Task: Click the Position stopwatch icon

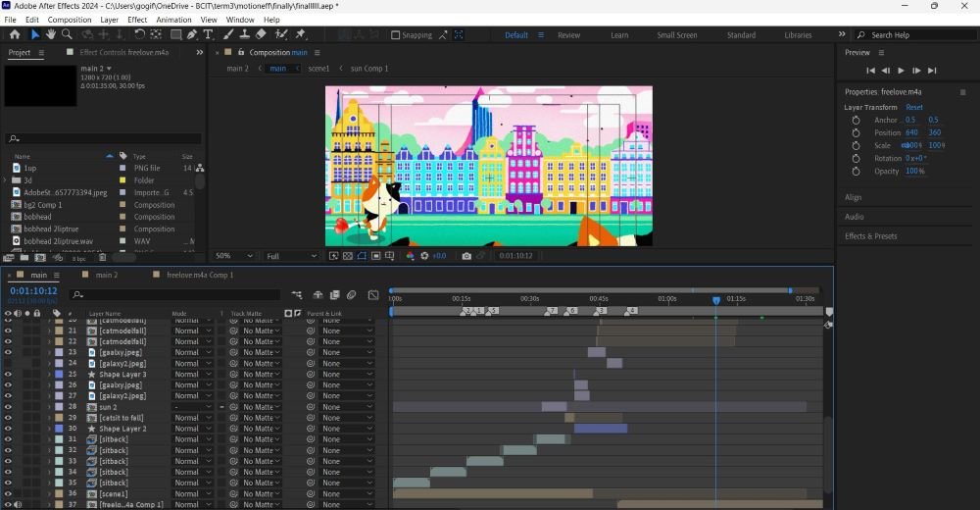Action: pyautogui.click(x=856, y=132)
